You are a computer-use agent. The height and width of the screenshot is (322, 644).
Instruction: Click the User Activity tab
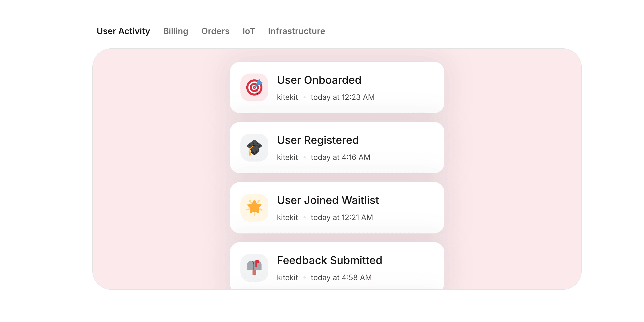coord(124,31)
